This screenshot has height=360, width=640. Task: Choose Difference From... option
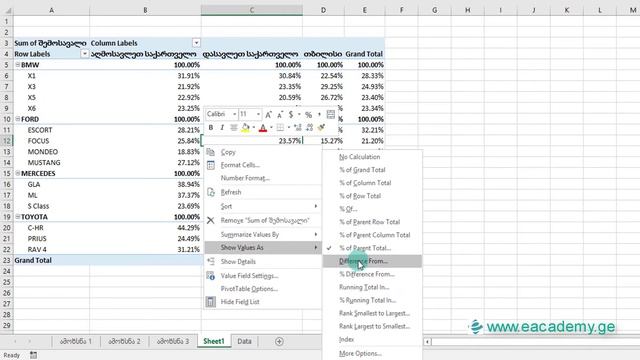(x=372, y=261)
